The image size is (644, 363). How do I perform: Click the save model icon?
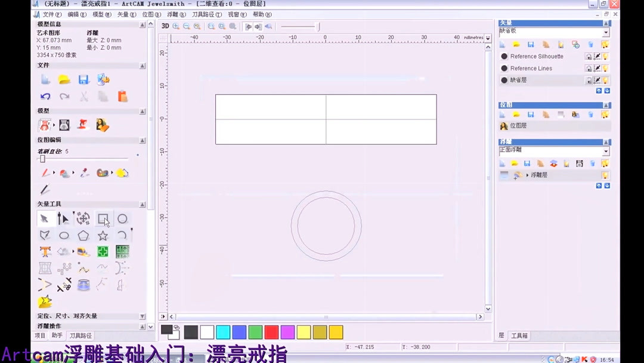[x=83, y=79]
